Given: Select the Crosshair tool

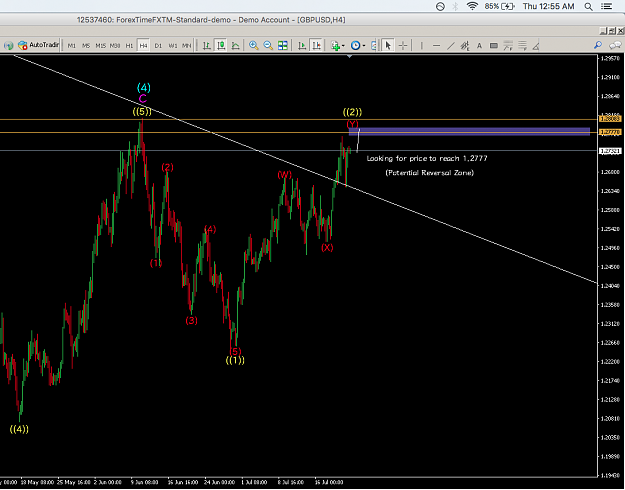Looking at the screenshot, I should (403, 46).
